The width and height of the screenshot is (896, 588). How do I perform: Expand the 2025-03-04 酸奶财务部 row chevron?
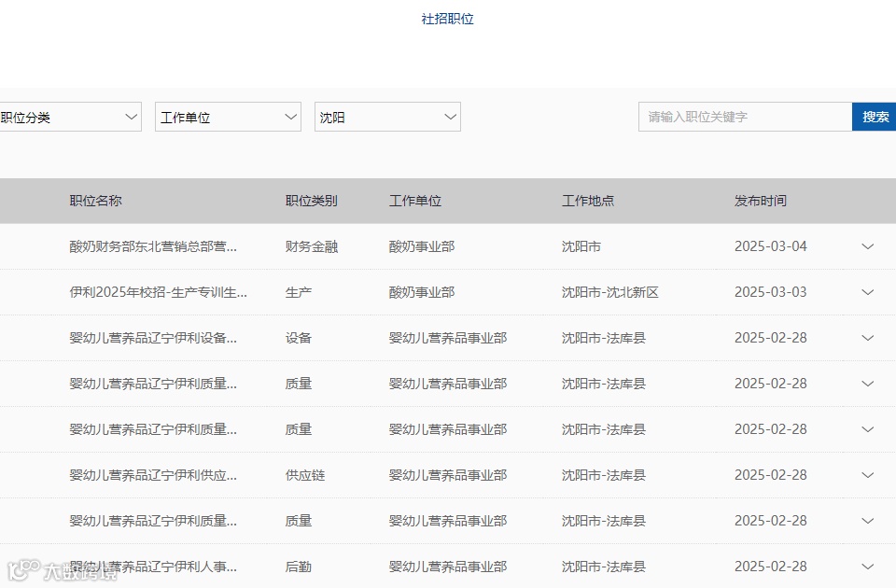tap(867, 246)
